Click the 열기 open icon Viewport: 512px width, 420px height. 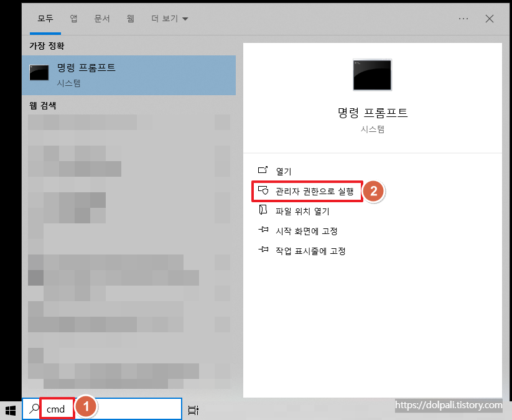click(263, 170)
